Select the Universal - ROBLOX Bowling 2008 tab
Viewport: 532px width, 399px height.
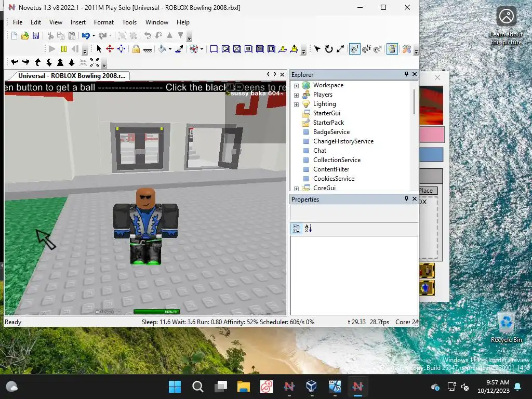coord(72,76)
